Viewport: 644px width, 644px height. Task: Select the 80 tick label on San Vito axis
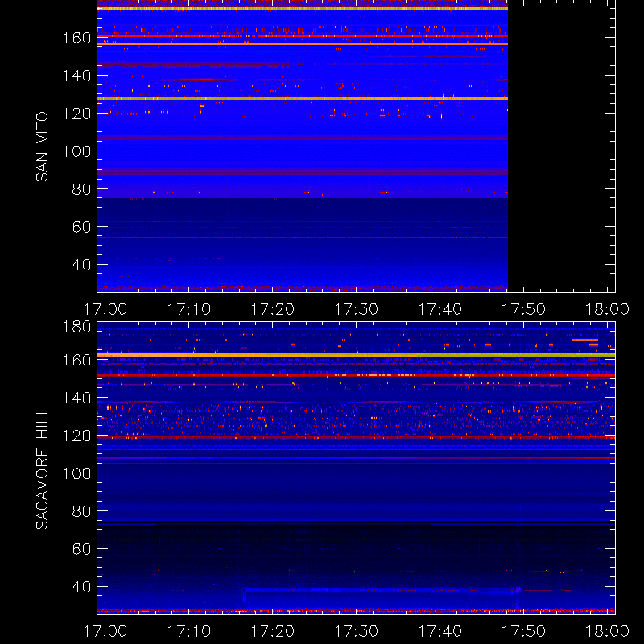[81, 189]
